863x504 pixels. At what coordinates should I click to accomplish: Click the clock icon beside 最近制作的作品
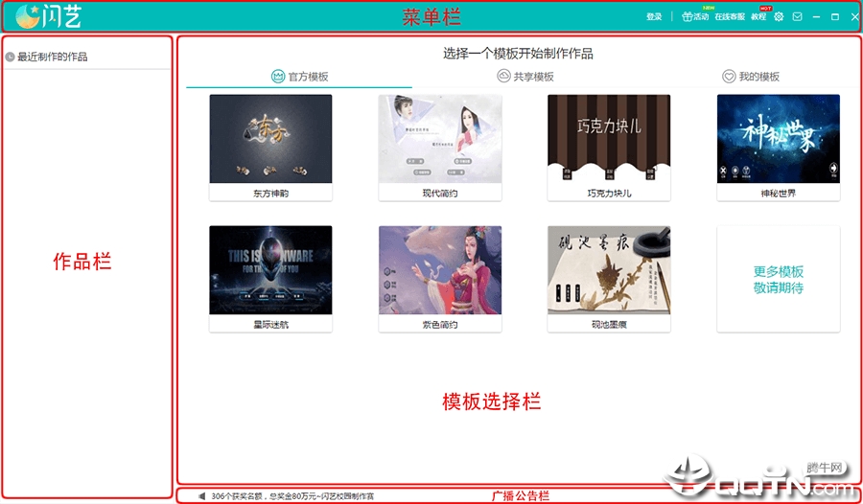10,57
